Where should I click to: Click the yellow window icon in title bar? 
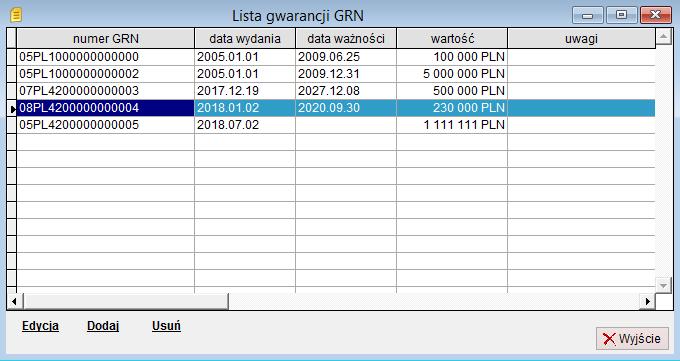pos(16,16)
